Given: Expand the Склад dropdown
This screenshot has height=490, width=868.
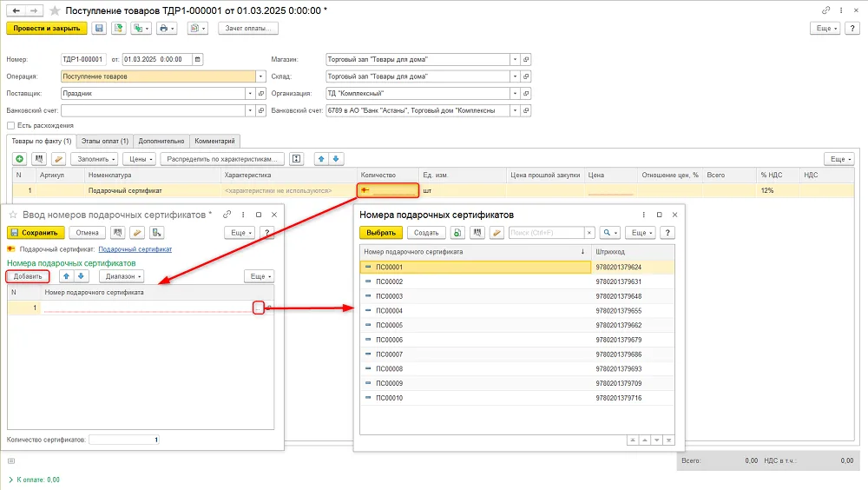Looking at the screenshot, I should 515,76.
